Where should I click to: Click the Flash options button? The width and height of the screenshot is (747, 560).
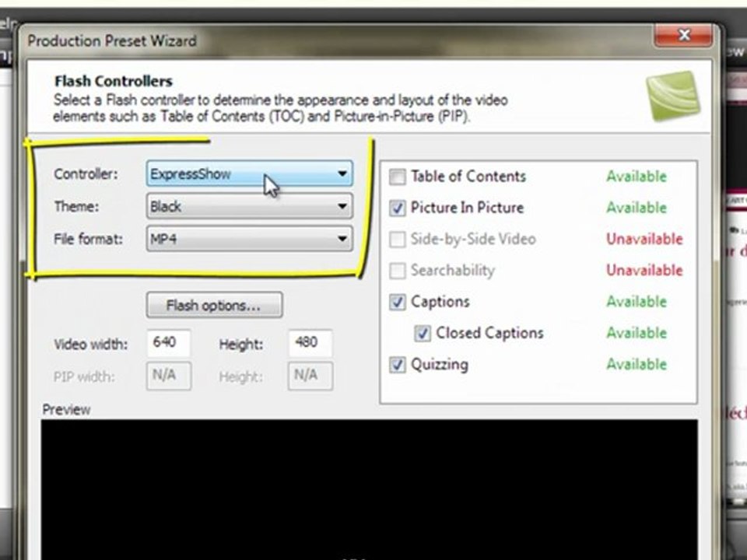214,305
